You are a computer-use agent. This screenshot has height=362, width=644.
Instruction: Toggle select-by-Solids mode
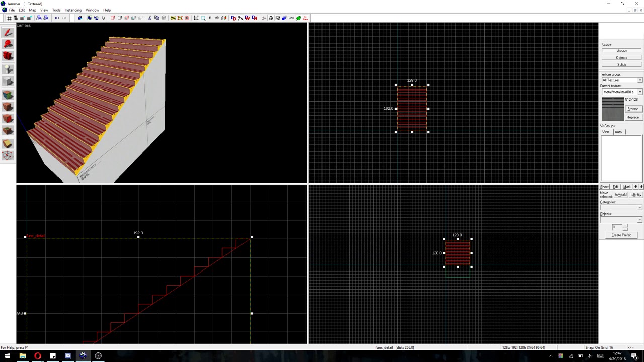621,64
